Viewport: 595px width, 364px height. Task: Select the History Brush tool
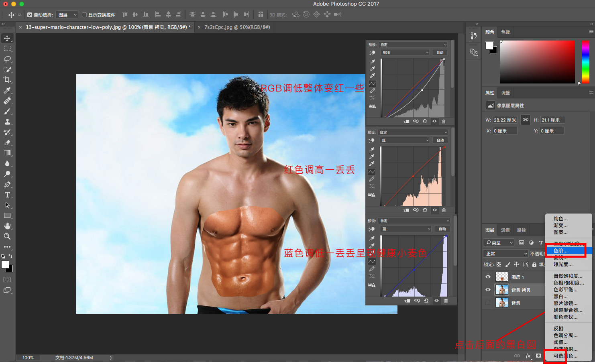pyautogui.click(x=7, y=132)
